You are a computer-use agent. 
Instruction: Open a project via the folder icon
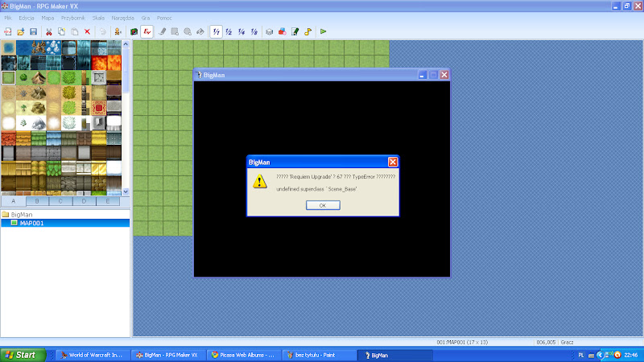[x=21, y=31]
